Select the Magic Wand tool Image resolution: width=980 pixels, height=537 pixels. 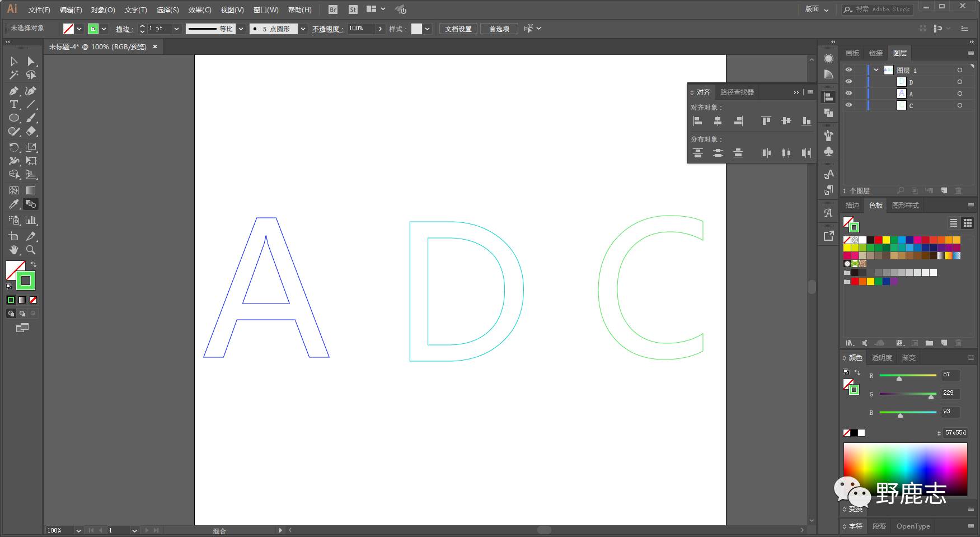coord(14,75)
